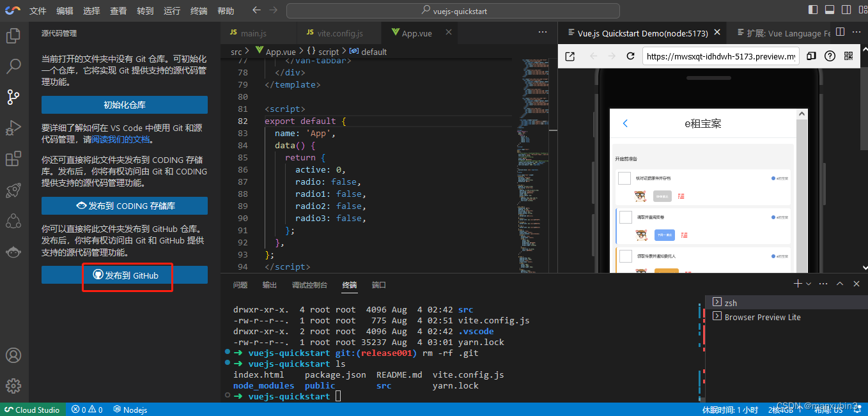This screenshot has height=416, width=868.
Task: Select the zsh terminal instance
Action: click(786, 302)
